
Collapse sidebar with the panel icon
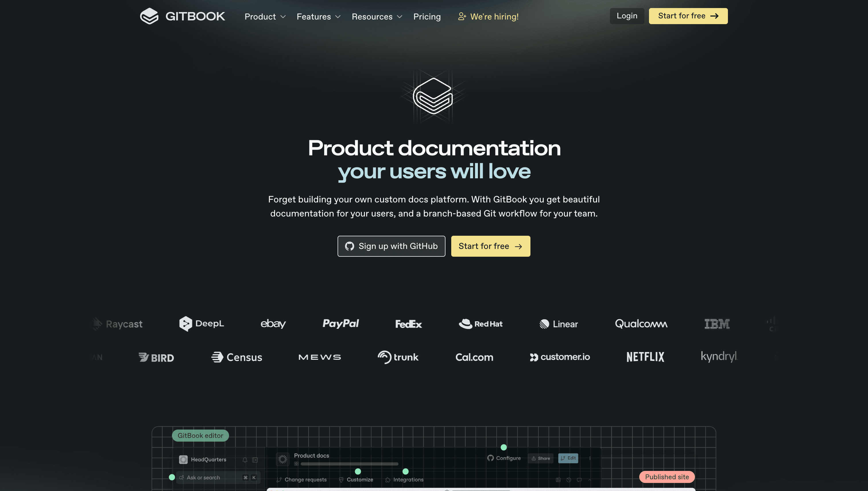[255, 460]
